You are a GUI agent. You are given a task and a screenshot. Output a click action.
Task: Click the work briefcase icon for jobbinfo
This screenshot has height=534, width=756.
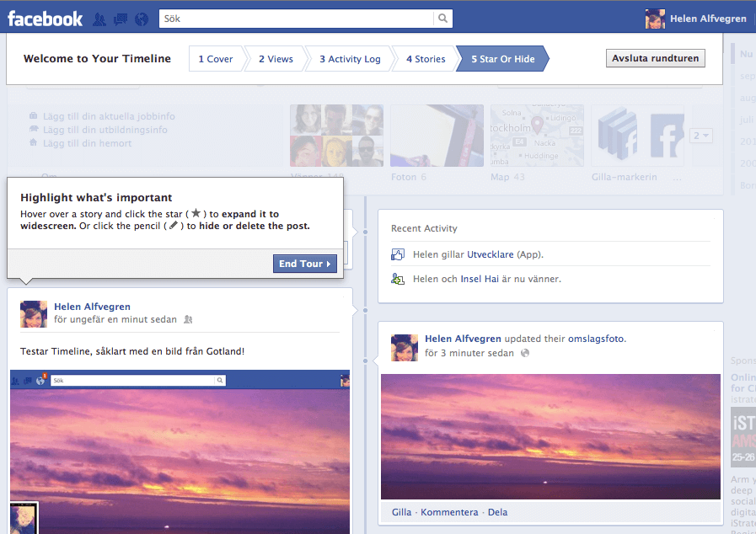click(x=33, y=115)
